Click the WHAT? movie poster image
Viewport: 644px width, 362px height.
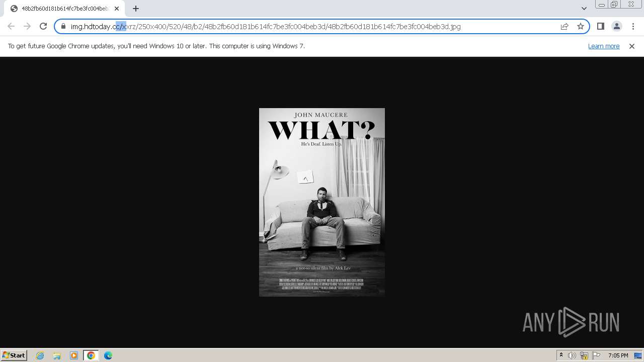[322, 202]
